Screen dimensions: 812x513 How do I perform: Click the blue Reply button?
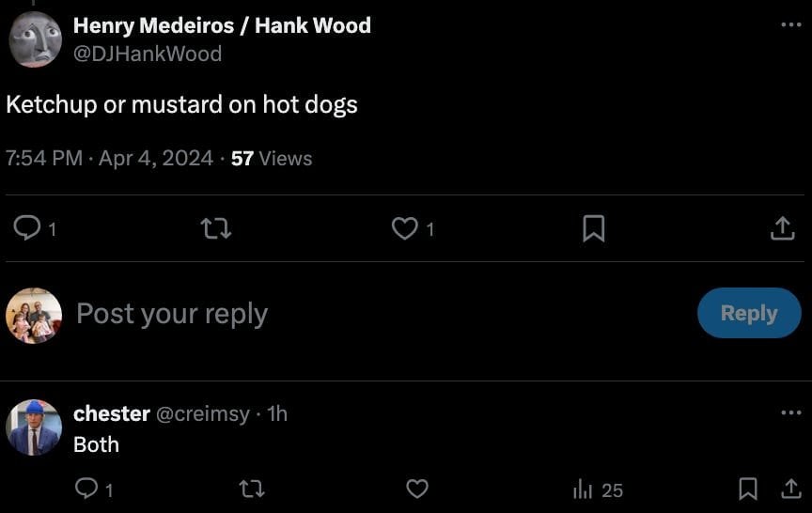point(749,313)
